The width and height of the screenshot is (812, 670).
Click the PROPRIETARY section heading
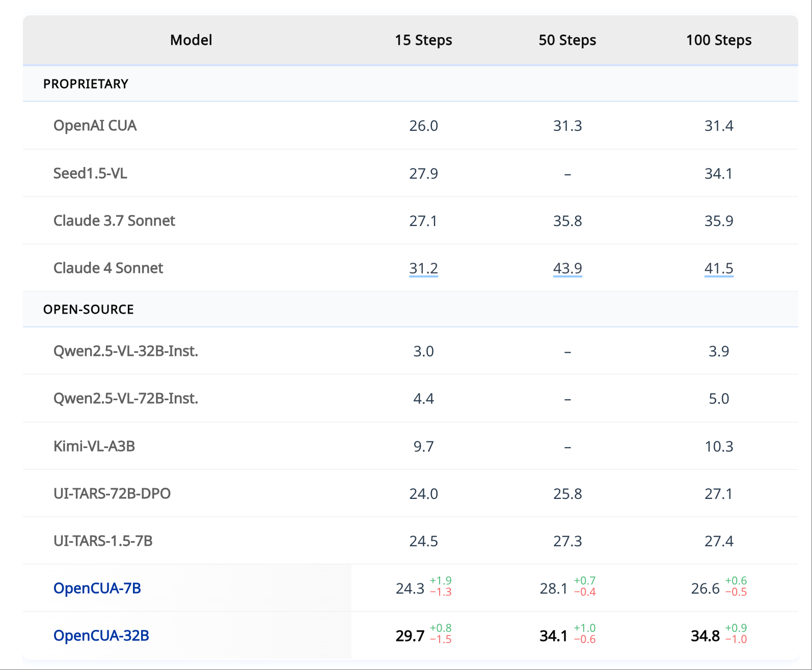click(86, 84)
